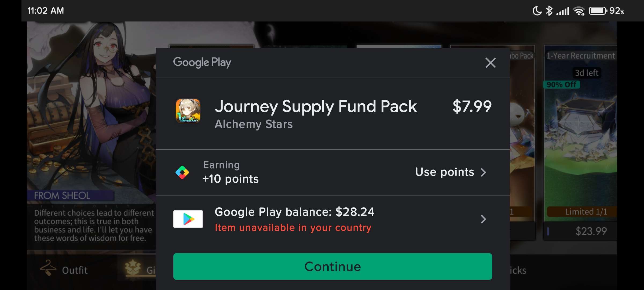Tap the battery icon in status bar
This screenshot has height=290, width=644.
pos(598,11)
